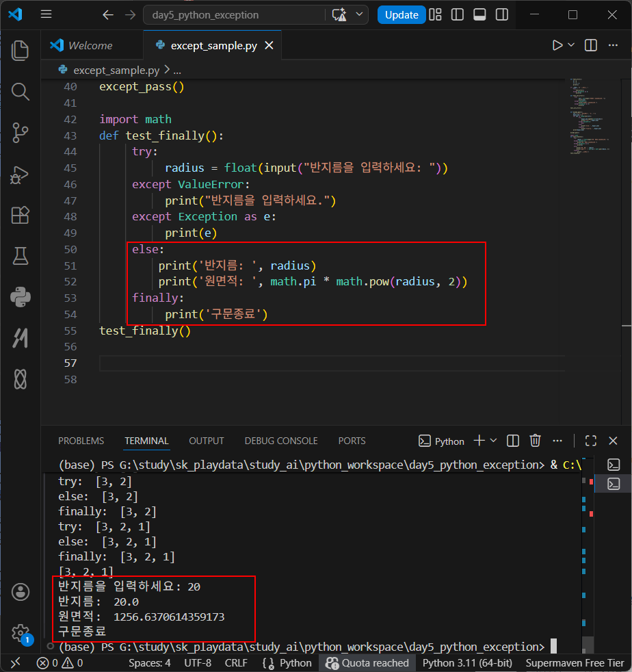The image size is (632, 672).
Task: Change the UTF-8 file encoding
Action: coord(198,663)
